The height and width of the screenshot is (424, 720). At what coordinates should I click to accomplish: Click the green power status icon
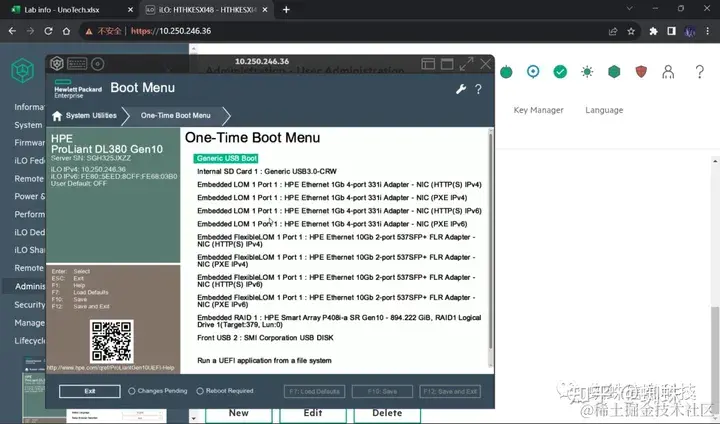(x=506, y=72)
